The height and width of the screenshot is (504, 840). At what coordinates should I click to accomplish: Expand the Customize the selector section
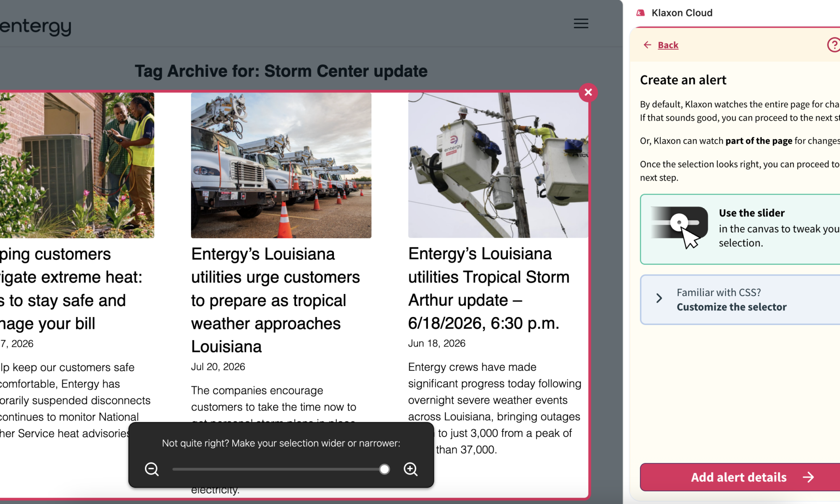[740, 299]
